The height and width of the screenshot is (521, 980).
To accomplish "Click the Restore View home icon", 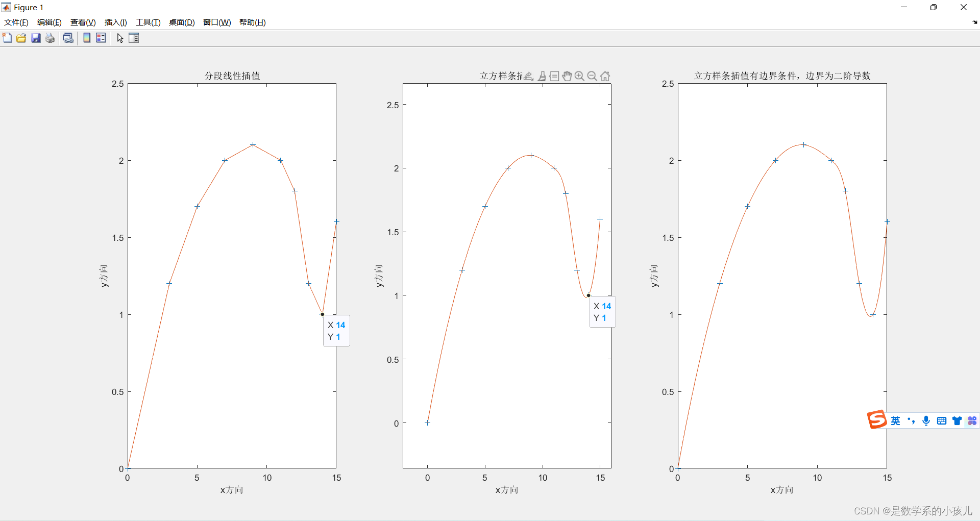I will 605,76.
